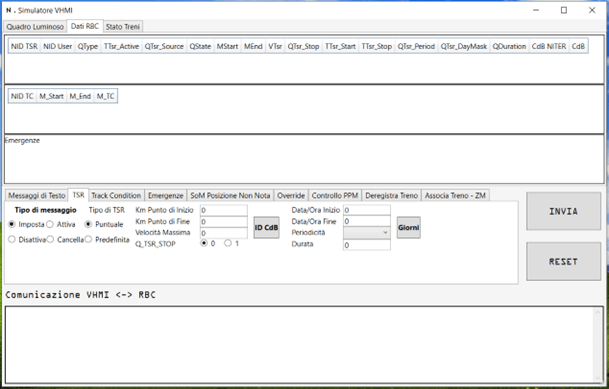This screenshot has height=389, width=609.
Task: Click the NID User column header
Action: click(57, 46)
